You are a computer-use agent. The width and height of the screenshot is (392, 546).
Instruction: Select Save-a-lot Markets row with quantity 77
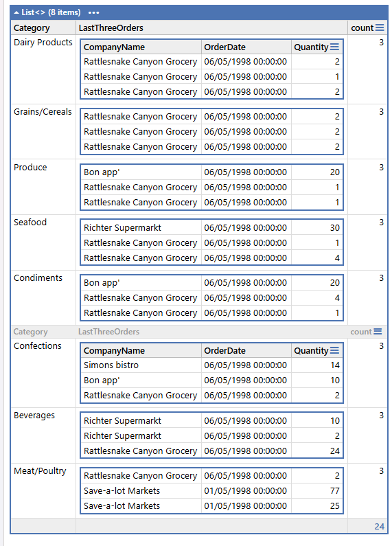coord(211,491)
